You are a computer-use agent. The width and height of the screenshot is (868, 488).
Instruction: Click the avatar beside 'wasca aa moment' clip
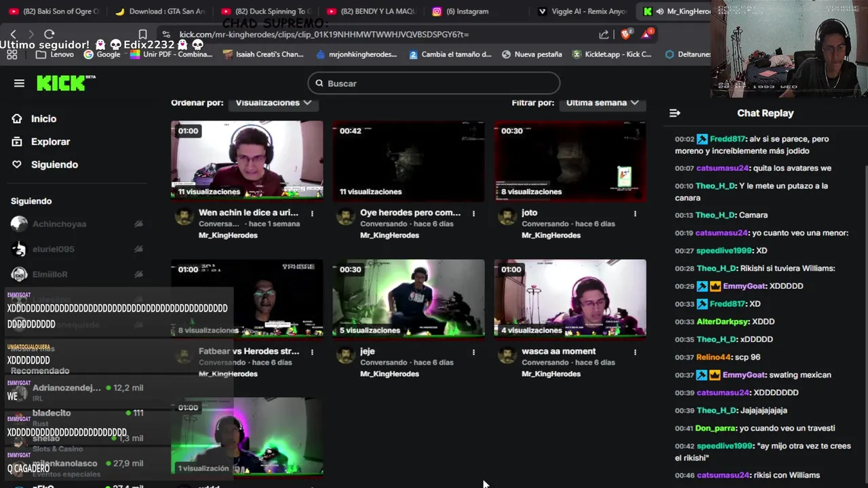pos(507,355)
